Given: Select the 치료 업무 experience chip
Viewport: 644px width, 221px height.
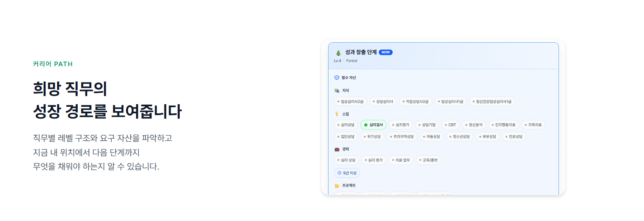Looking at the screenshot, I should click(x=401, y=160).
